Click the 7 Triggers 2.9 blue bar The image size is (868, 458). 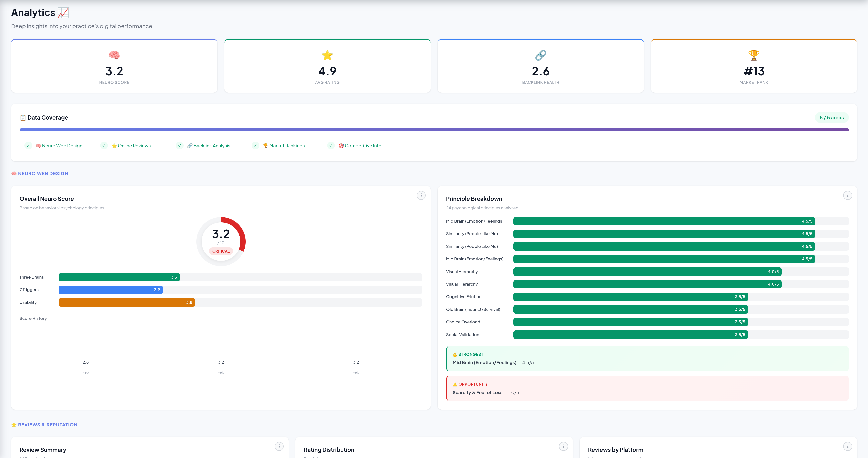click(x=110, y=290)
